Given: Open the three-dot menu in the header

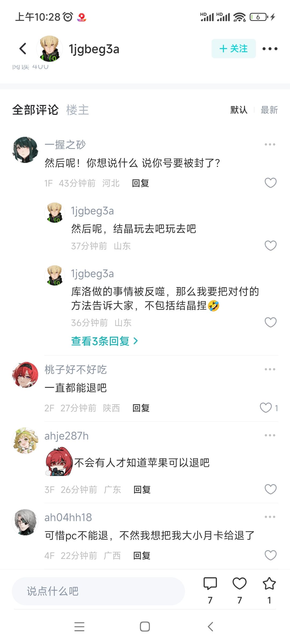Looking at the screenshot, I should (x=270, y=49).
